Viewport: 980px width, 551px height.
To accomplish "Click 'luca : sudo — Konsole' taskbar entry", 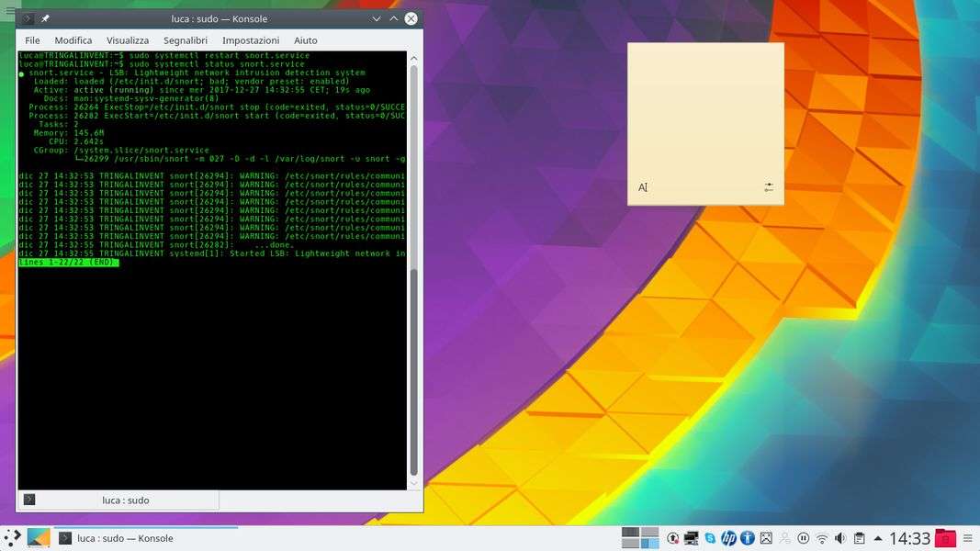I will 125,538.
